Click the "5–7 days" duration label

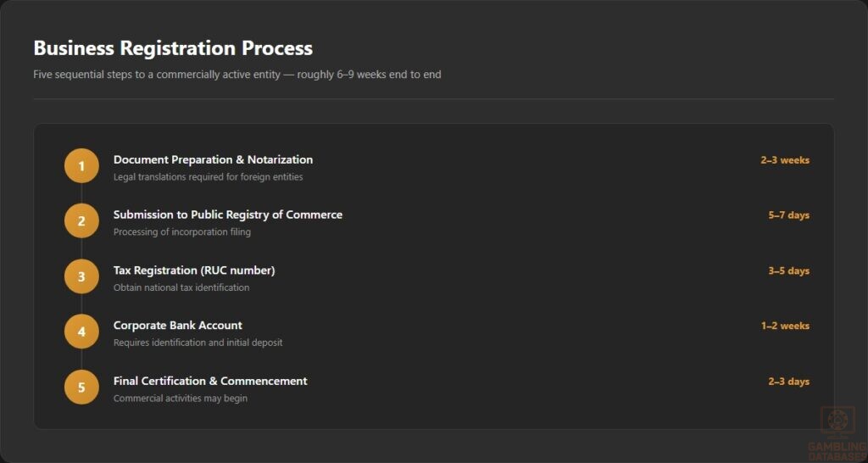789,215
